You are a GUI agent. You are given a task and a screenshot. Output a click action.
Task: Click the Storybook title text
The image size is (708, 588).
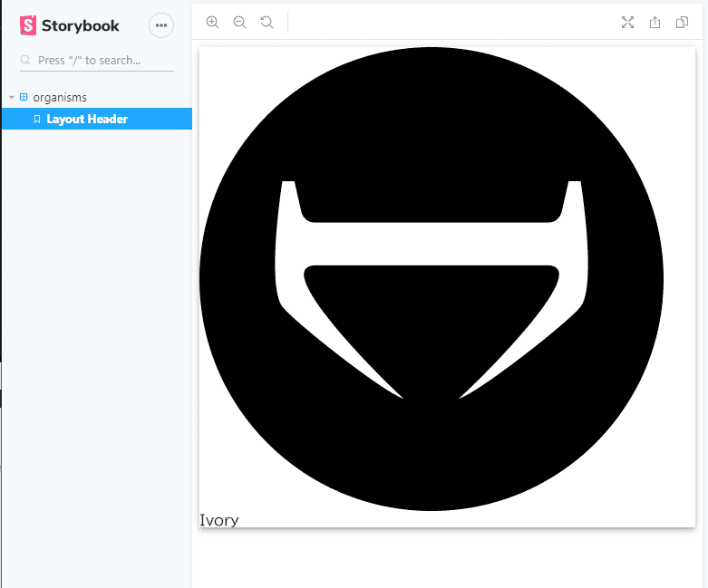81,25
